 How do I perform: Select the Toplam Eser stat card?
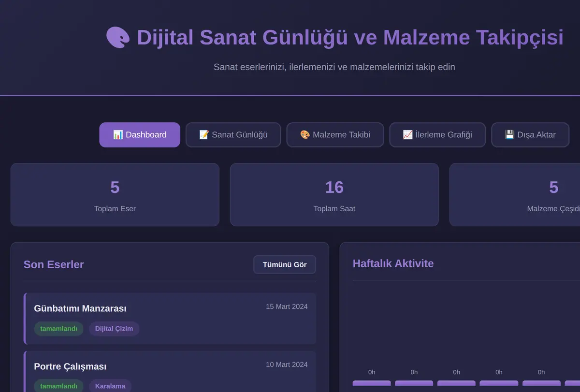(115, 195)
